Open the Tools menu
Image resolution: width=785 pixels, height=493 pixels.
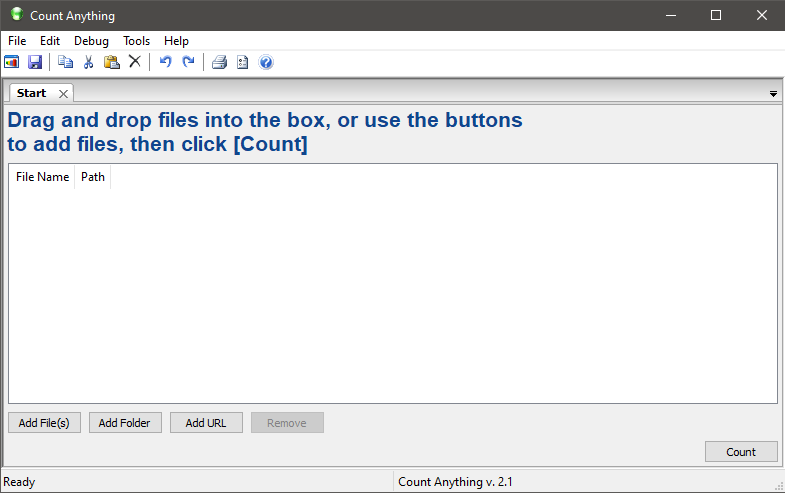(x=136, y=41)
